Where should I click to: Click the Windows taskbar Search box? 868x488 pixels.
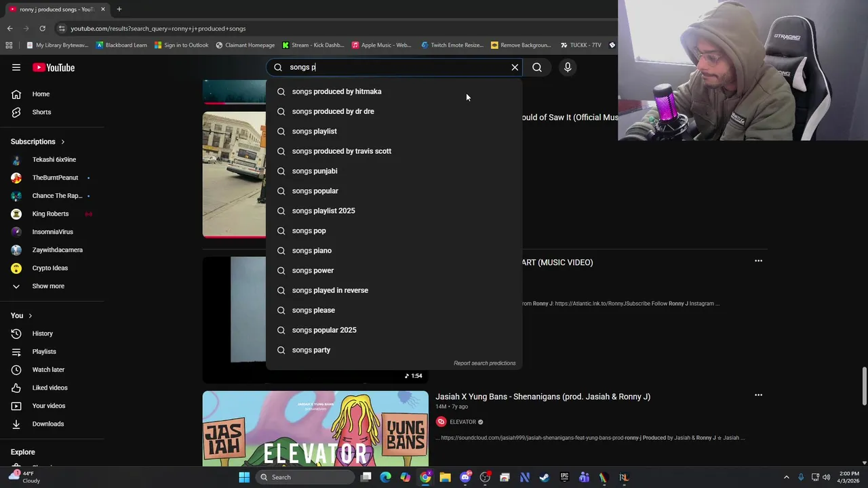tap(305, 477)
